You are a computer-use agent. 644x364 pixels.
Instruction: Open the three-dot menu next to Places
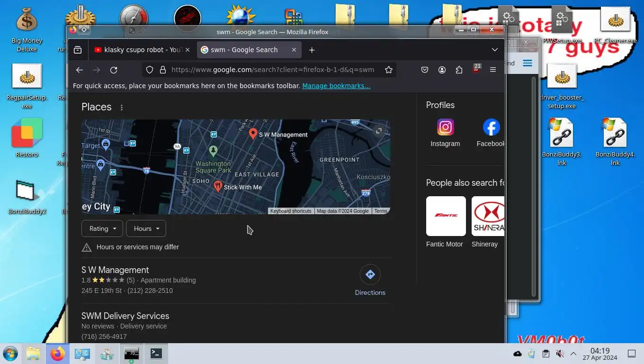122,108
